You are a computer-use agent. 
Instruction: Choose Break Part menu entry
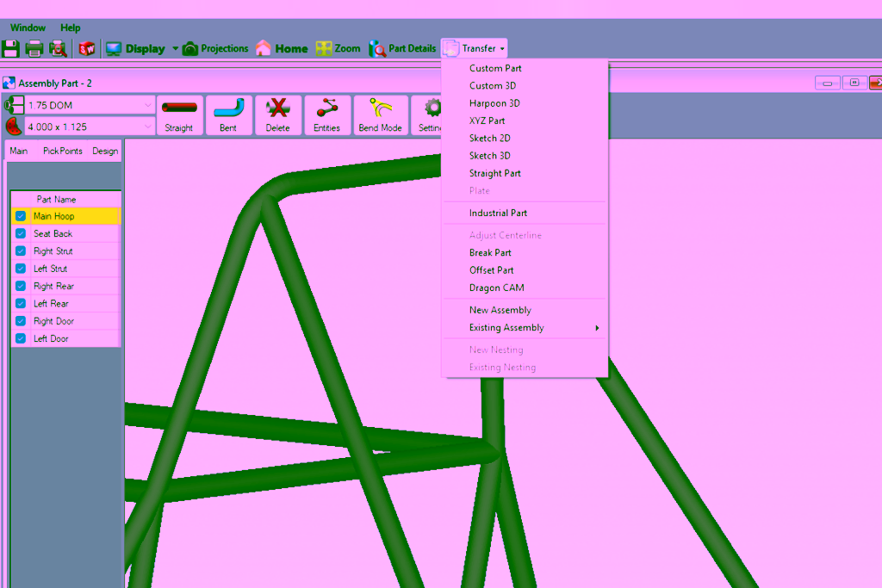[x=525, y=252]
